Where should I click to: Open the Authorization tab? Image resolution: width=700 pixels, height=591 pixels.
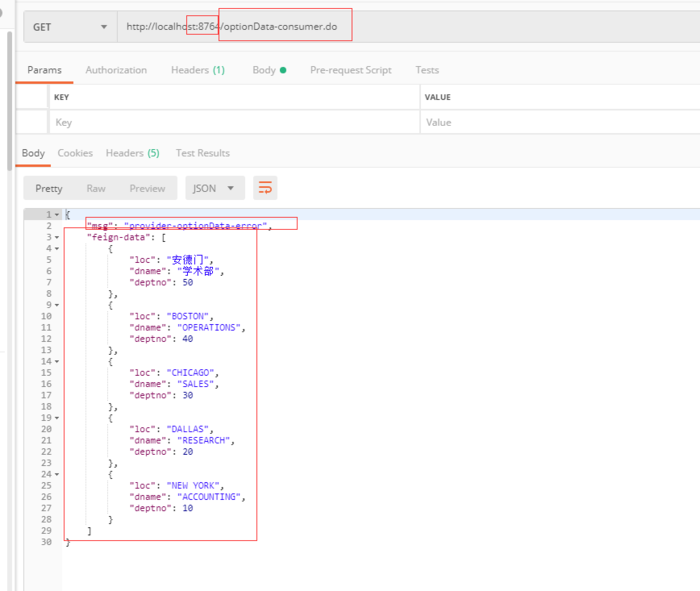tap(116, 70)
